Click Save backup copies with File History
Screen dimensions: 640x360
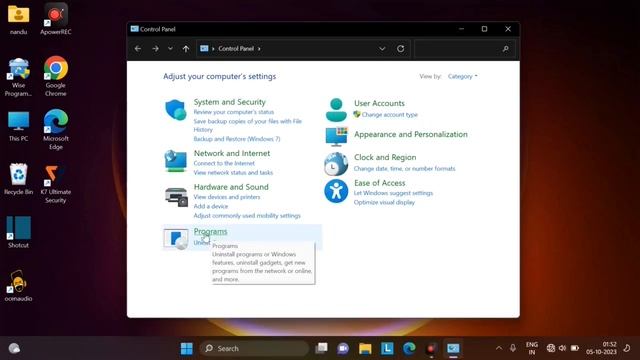tap(247, 125)
